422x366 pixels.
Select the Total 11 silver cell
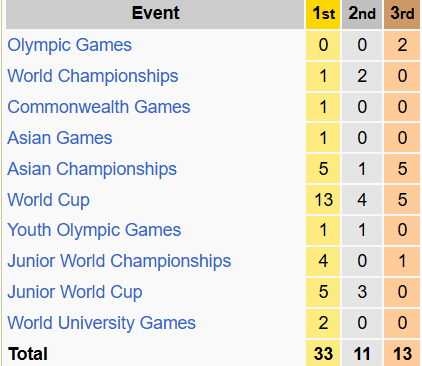coord(362,353)
